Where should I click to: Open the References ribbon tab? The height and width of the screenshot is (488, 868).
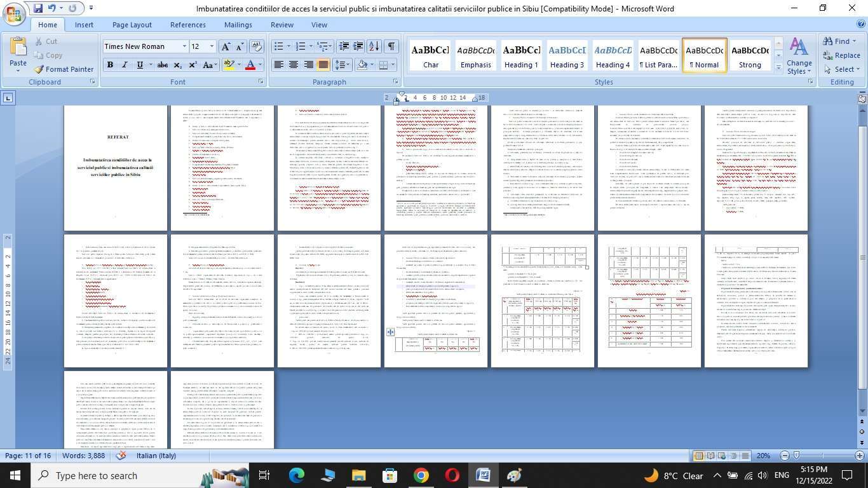tap(187, 25)
